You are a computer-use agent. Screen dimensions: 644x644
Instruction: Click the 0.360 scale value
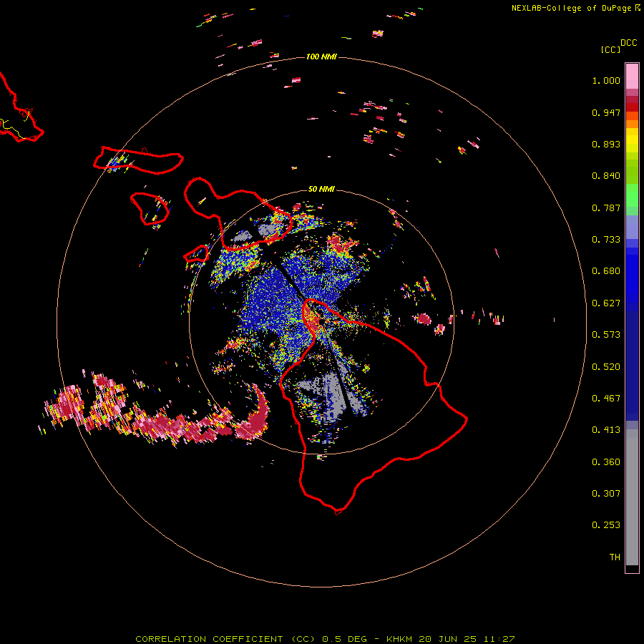[x=606, y=462]
